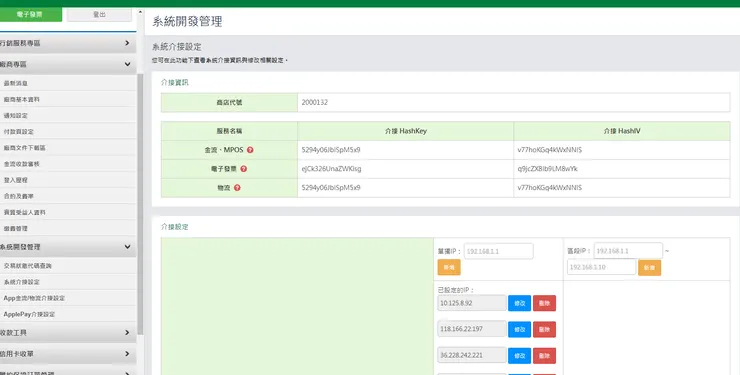The image size is (740, 375).
Task: Focus the single IP input field
Action: coord(498,251)
